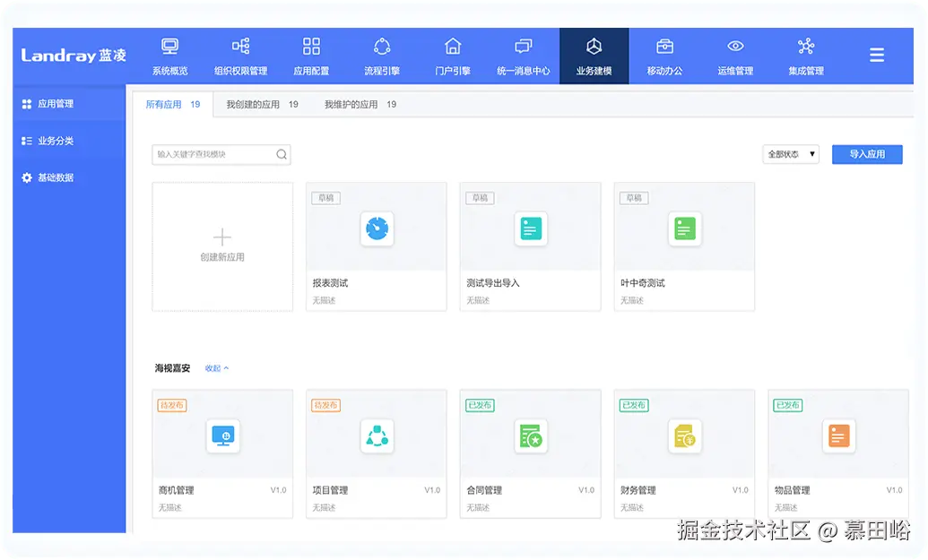This screenshot has height=560, width=928.
Task: Click the 合同管理 app title
Action: pos(484,490)
